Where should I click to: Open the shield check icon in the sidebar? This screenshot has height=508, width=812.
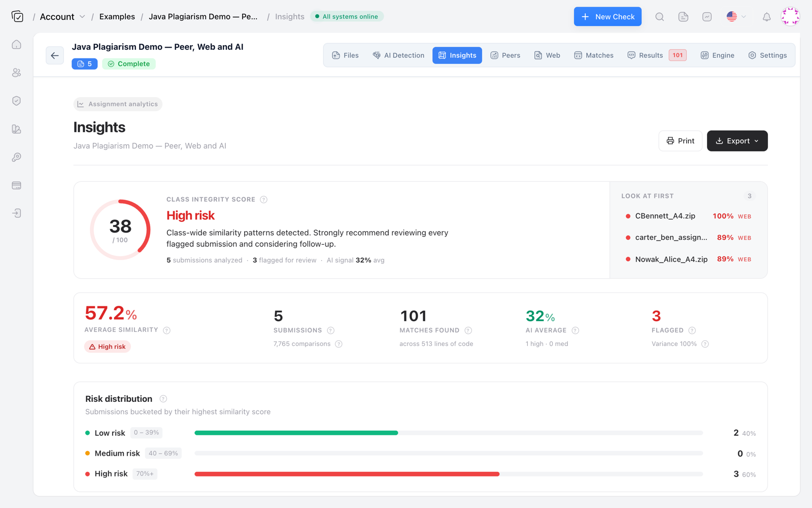17,101
